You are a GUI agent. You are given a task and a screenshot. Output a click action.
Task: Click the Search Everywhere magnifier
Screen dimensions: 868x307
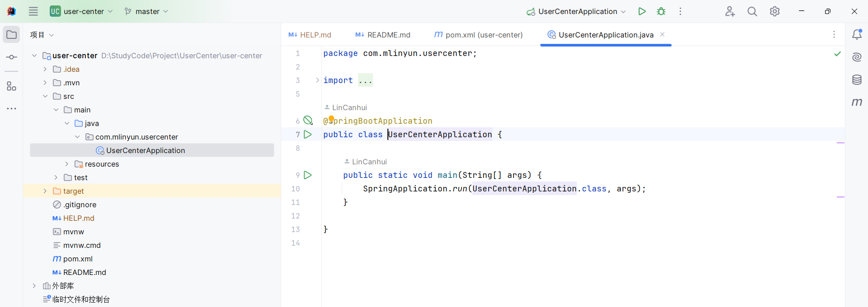click(752, 11)
